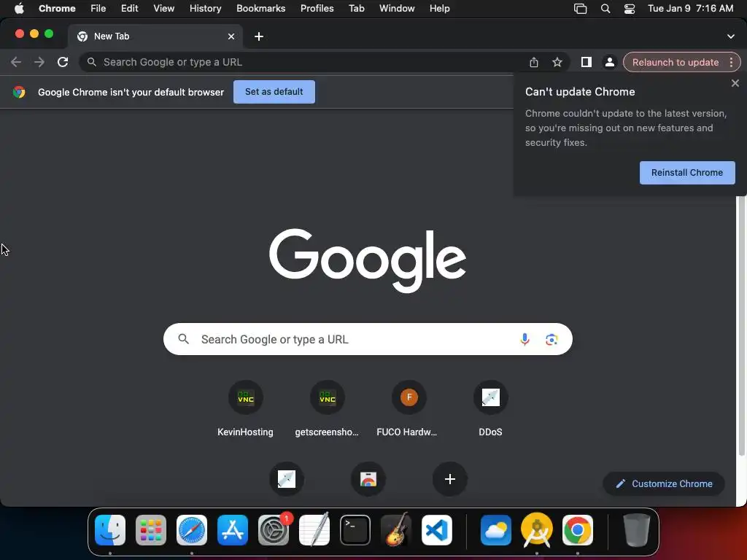
Task: Open Chrome three-dot menu
Action: pos(731,62)
